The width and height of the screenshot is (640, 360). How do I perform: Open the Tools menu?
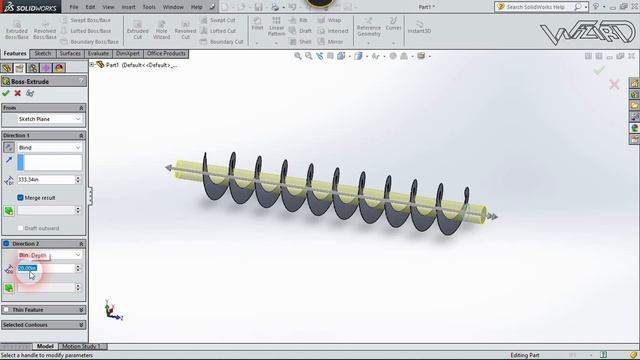point(149,7)
